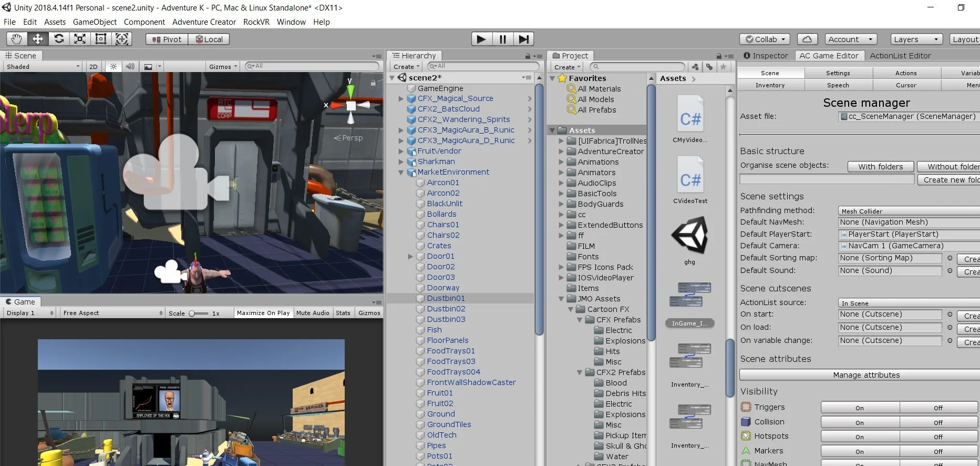The width and height of the screenshot is (980, 466).
Task: Open the Collab dropdown
Action: [765, 39]
